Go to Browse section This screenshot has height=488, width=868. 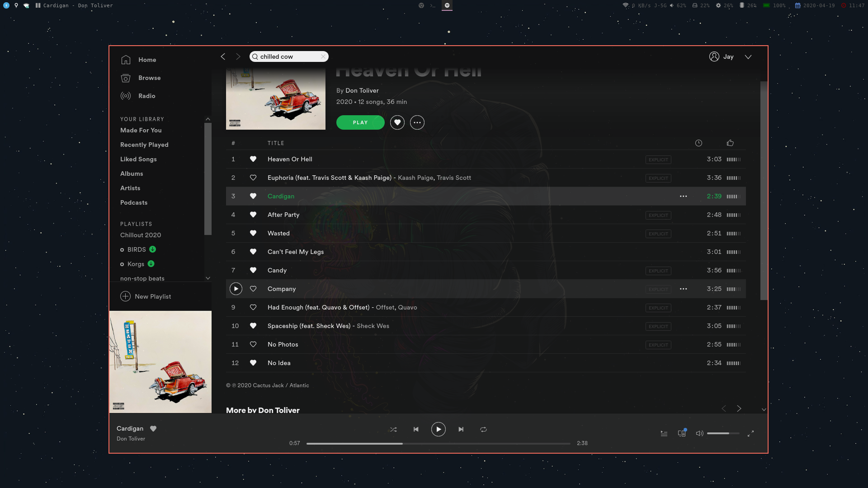coord(149,78)
